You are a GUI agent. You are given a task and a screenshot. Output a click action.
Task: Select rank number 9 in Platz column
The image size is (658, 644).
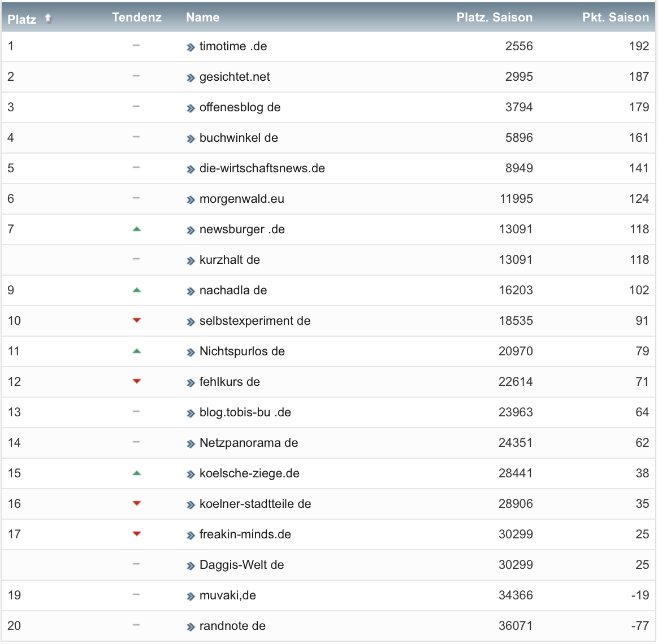(x=11, y=290)
